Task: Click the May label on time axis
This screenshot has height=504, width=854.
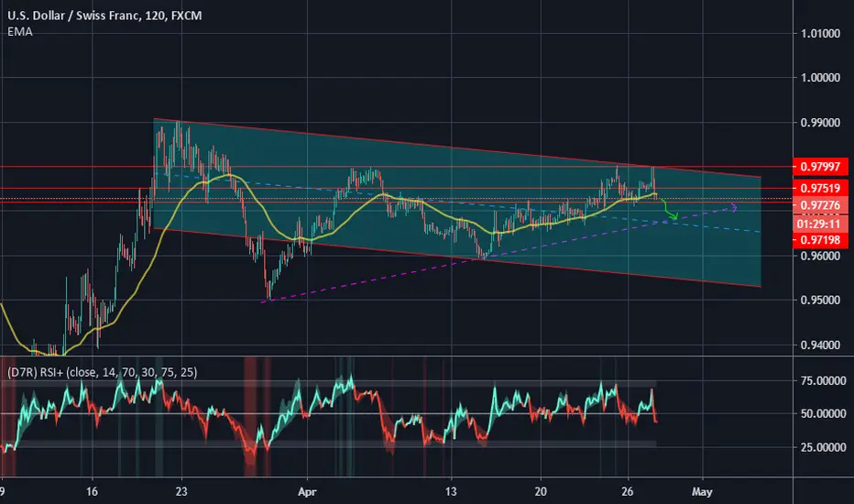Action: [x=702, y=492]
